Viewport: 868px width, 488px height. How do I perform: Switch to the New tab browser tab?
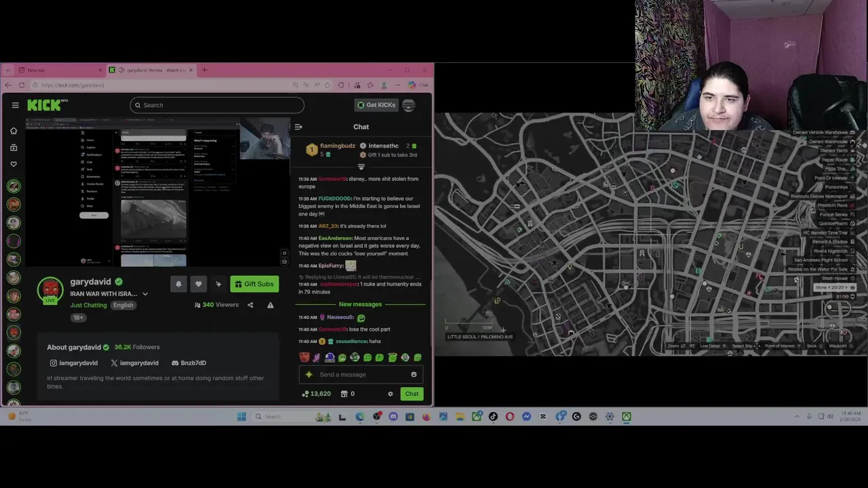(x=61, y=70)
